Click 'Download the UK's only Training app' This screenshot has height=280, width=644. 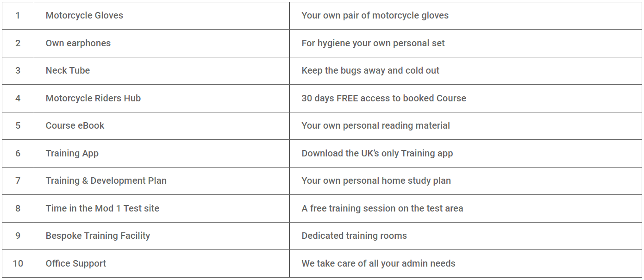[x=377, y=153]
